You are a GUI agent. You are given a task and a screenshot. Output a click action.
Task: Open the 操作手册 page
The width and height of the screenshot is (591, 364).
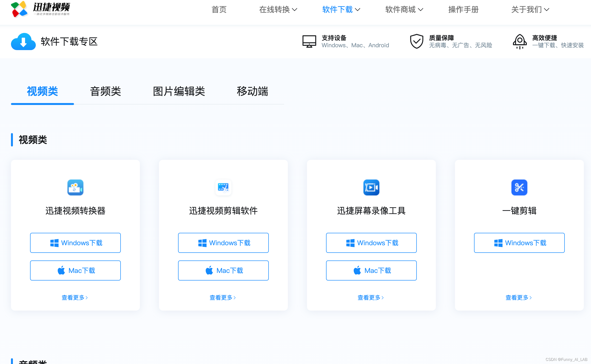tap(463, 10)
